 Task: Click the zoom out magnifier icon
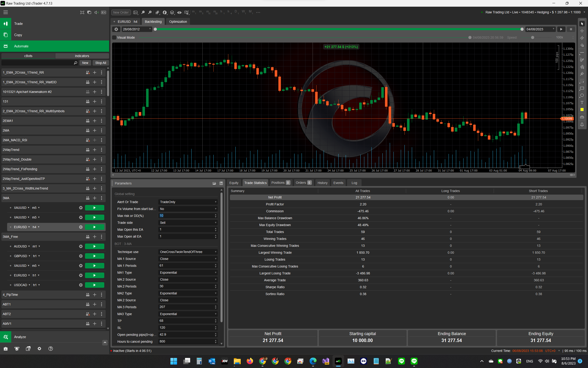[143, 12]
